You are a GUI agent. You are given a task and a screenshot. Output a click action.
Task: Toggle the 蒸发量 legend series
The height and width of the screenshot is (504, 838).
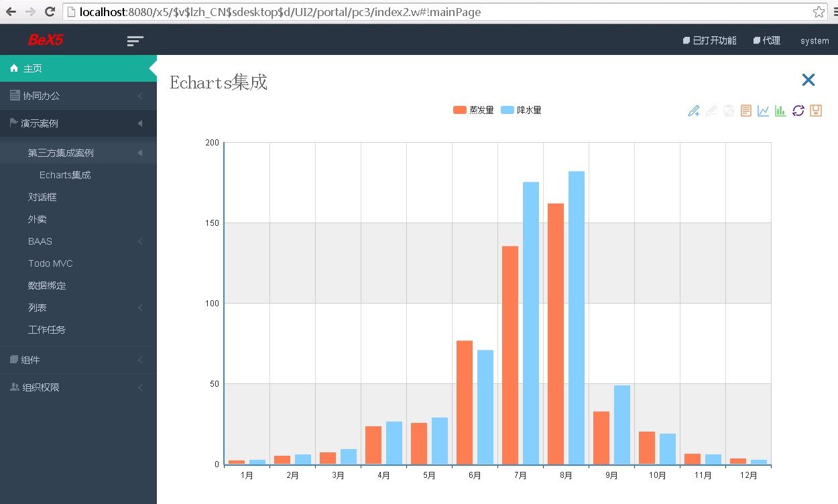point(473,111)
